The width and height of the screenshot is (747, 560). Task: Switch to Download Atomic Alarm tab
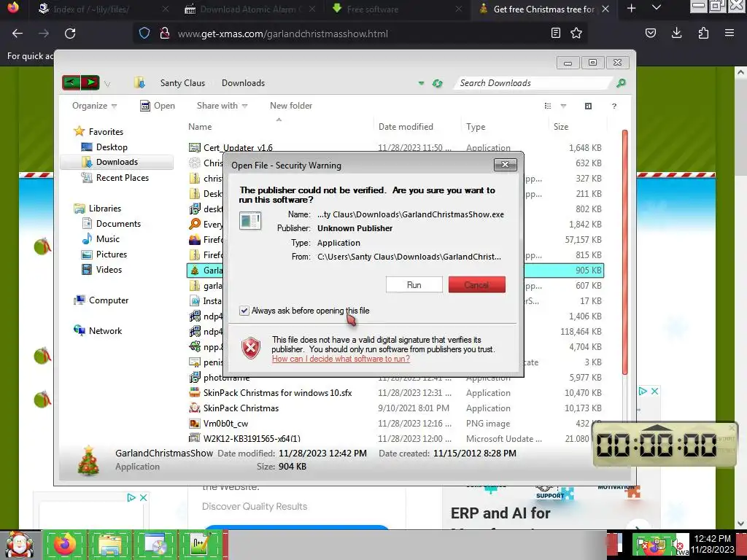(x=249, y=9)
